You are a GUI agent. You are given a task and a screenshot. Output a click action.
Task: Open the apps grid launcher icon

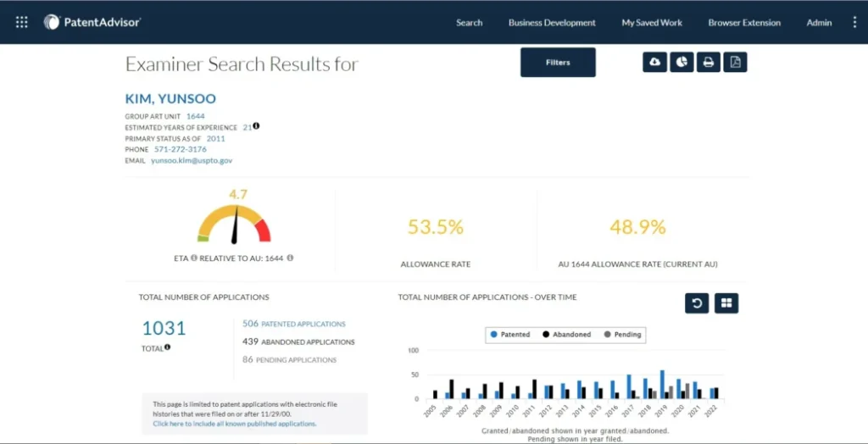[x=22, y=23]
